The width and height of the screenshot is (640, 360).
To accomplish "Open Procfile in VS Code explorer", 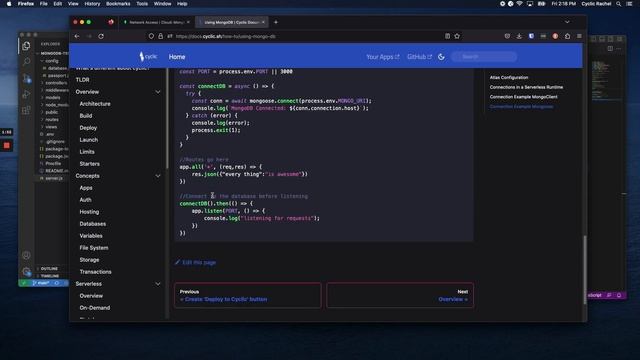I will pyautogui.click(x=53, y=163).
